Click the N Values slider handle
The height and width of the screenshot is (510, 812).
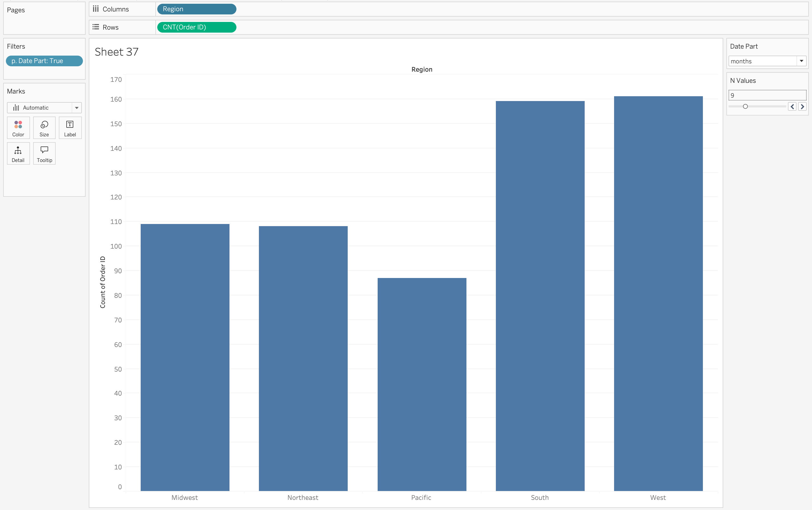tap(745, 106)
